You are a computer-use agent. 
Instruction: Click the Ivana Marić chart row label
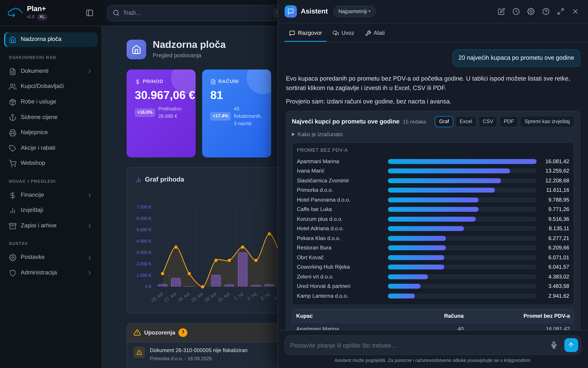click(x=311, y=171)
